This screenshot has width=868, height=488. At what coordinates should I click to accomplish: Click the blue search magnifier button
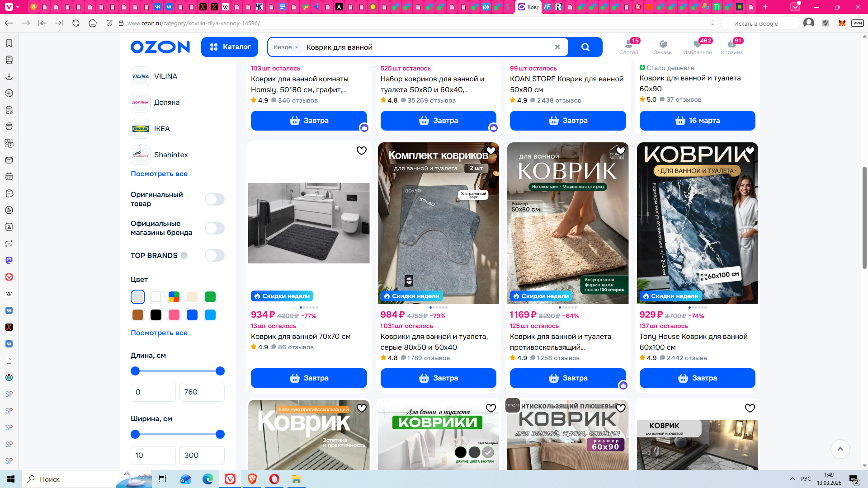[585, 47]
